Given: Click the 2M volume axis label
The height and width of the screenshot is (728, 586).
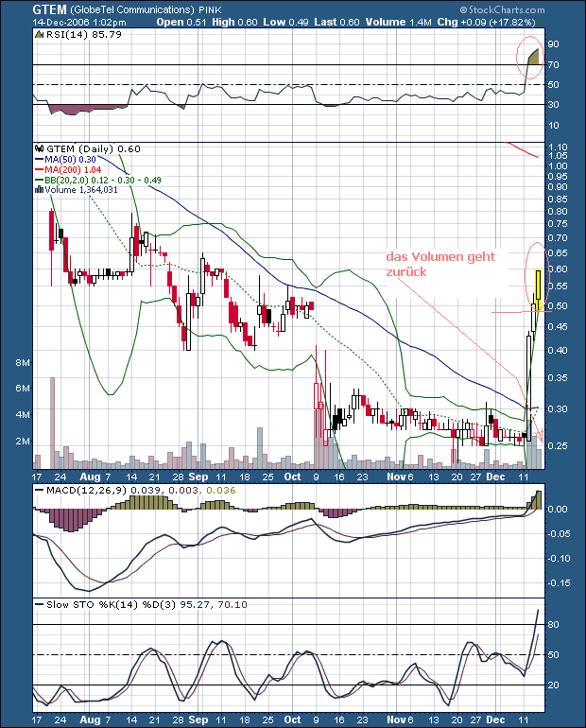Looking at the screenshot, I should click(x=23, y=442).
